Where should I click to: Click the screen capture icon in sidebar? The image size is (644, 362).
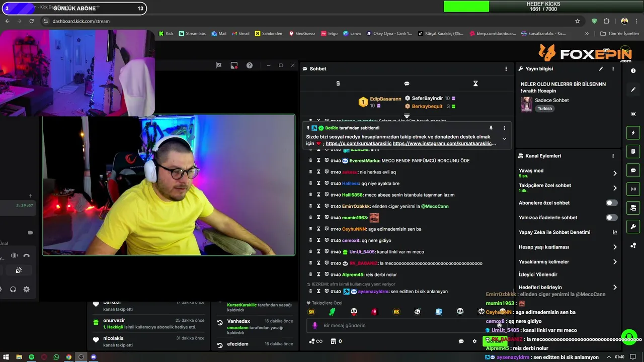point(633,114)
